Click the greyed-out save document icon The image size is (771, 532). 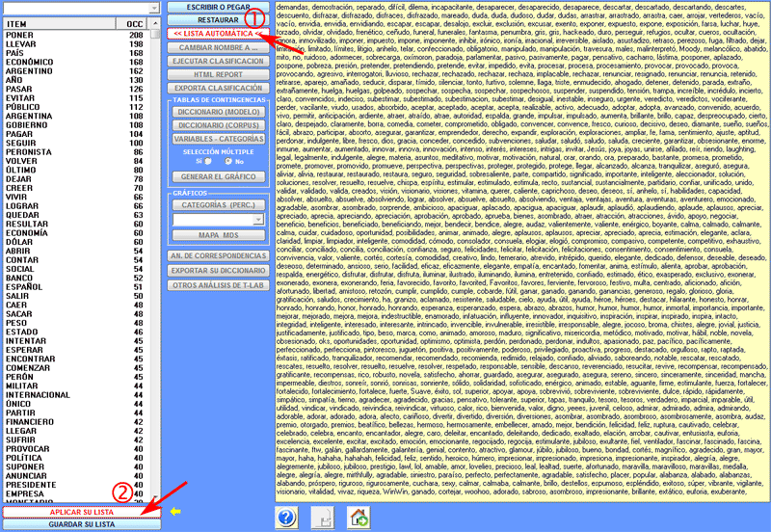(323, 518)
